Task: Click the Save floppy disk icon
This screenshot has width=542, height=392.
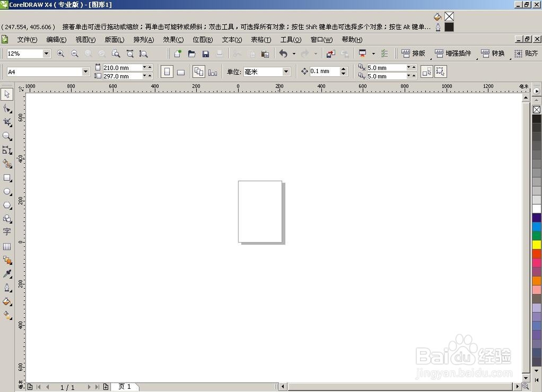Action: click(x=205, y=54)
